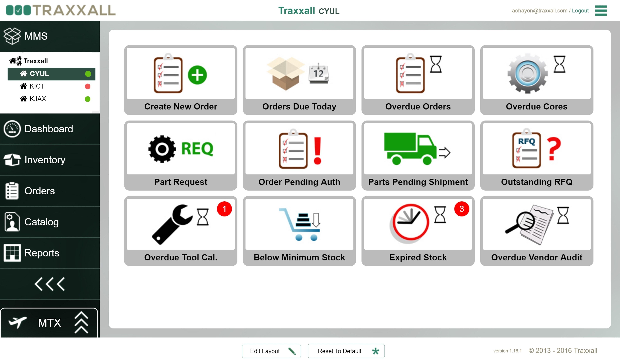620x364 pixels.
Task: Open the Part Request tile
Action: click(181, 155)
